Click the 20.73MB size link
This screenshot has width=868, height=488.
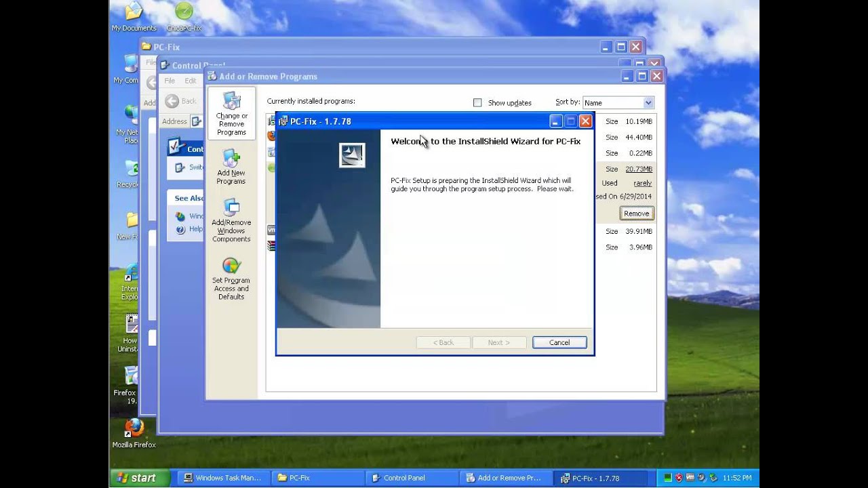(x=639, y=169)
